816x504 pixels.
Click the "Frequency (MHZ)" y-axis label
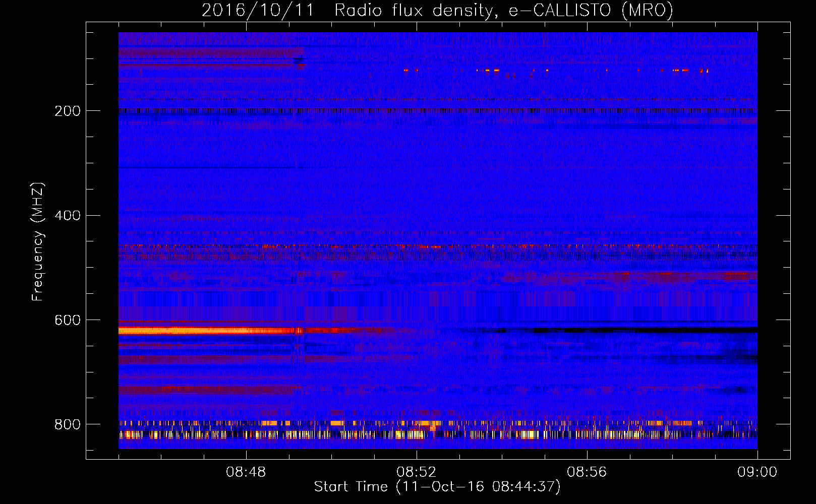[x=38, y=241]
